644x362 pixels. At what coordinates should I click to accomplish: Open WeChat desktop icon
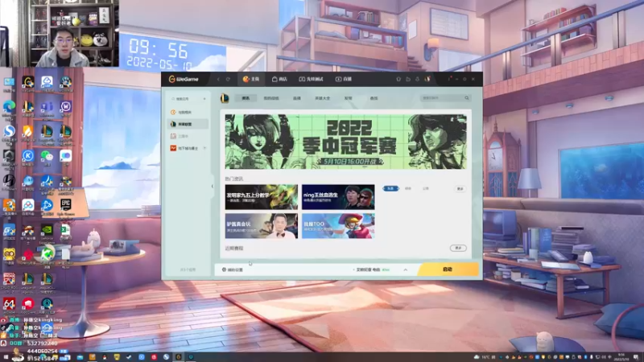tap(47, 158)
